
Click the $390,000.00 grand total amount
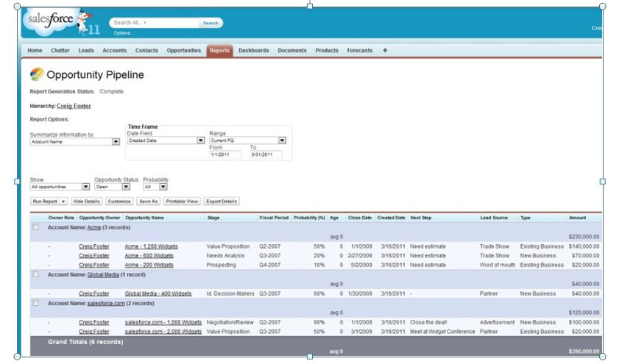[584, 351]
